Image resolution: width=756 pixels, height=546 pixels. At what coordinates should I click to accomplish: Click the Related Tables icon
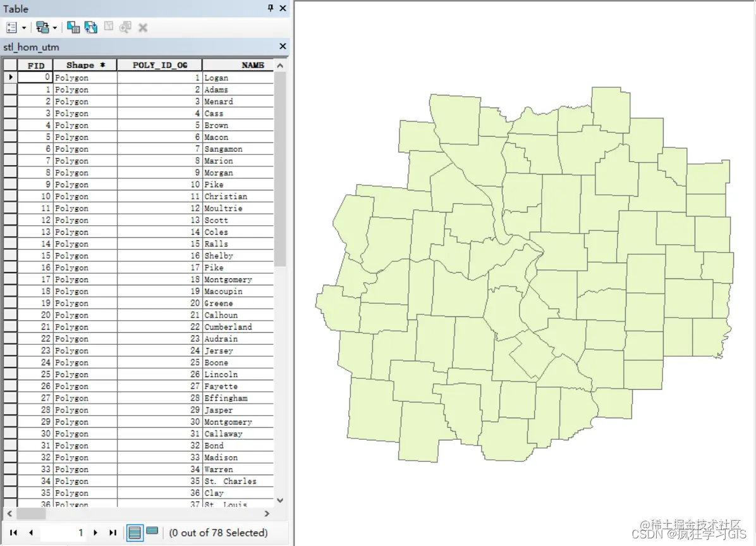[x=42, y=27]
